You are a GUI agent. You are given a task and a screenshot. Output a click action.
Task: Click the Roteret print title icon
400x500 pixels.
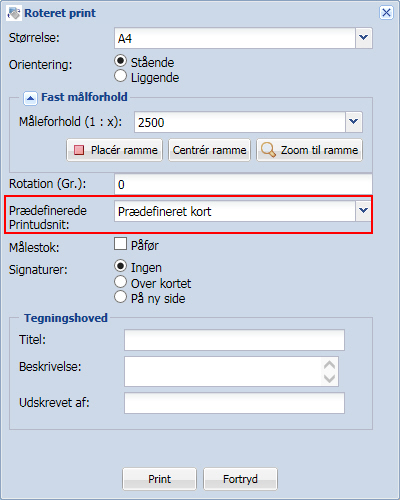point(14,13)
